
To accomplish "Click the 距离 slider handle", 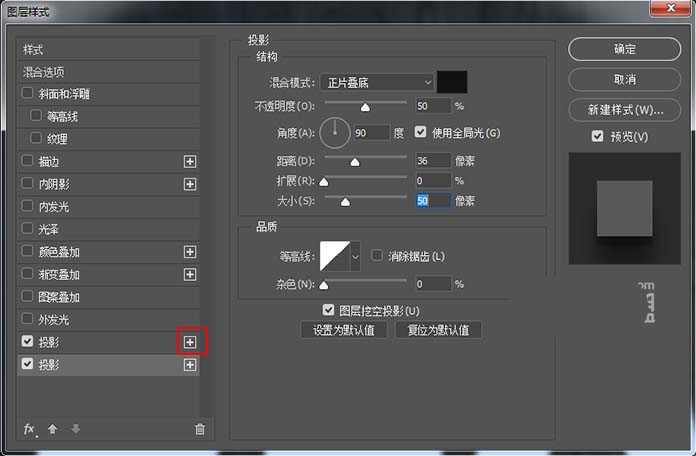I will pyautogui.click(x=355, y=163).
